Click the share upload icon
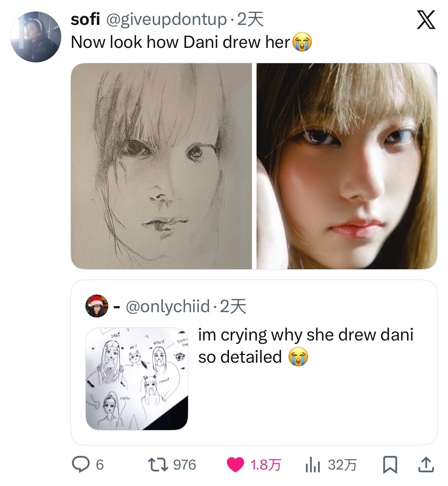This screenshot has height=486, width=448. click(x=425, y=465)
